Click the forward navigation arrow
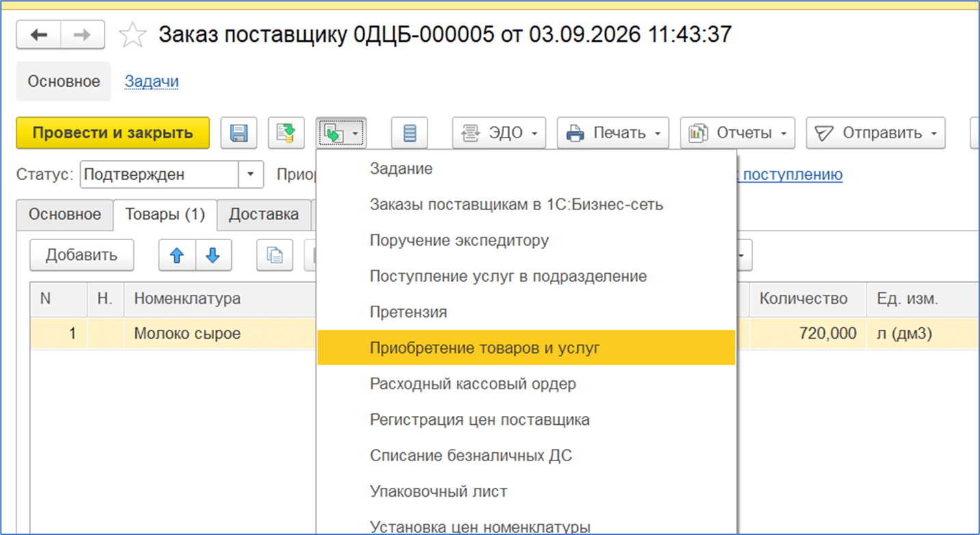This screenshot has height=535, width=980. pos(83,35)
